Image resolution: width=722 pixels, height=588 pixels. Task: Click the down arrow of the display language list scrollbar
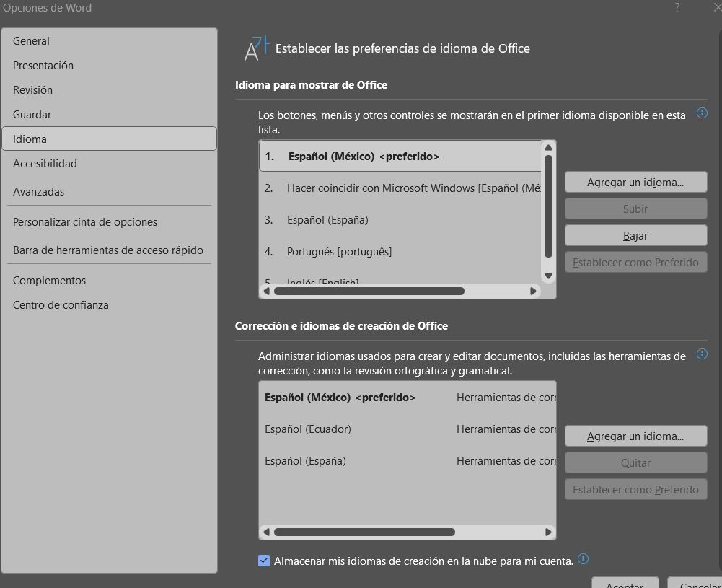(x=548, y=276)
